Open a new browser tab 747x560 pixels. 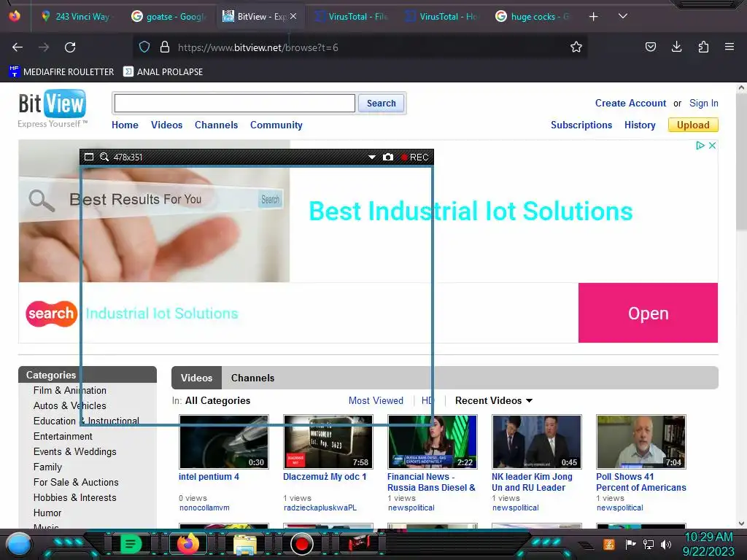point(593,17)
